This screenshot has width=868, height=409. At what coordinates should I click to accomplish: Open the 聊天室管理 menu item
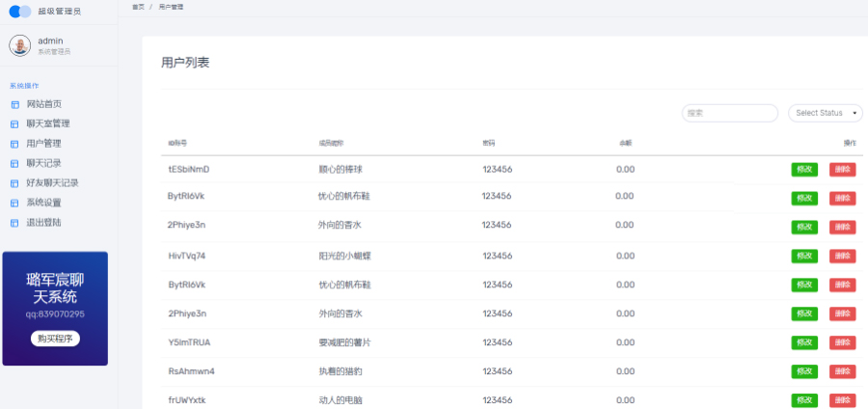48,123
